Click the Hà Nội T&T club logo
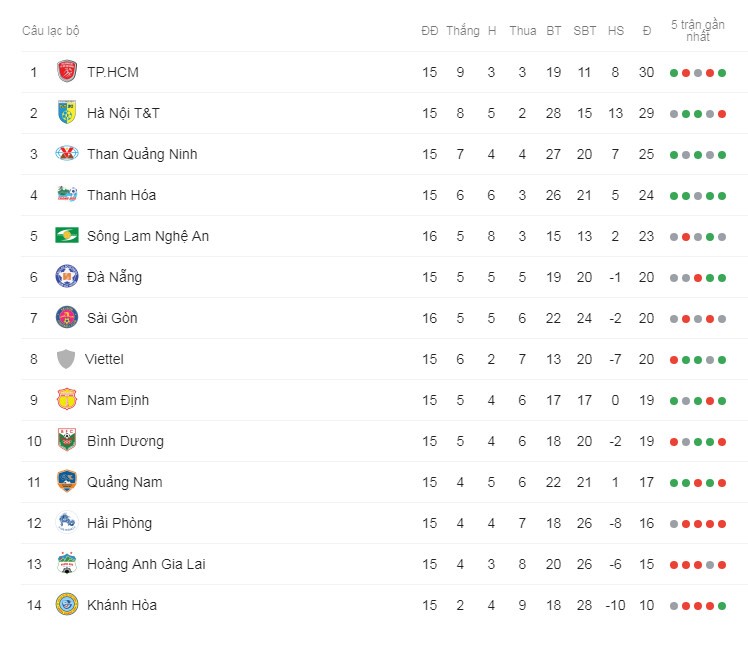The image size is (748, 645). [67, 113]
